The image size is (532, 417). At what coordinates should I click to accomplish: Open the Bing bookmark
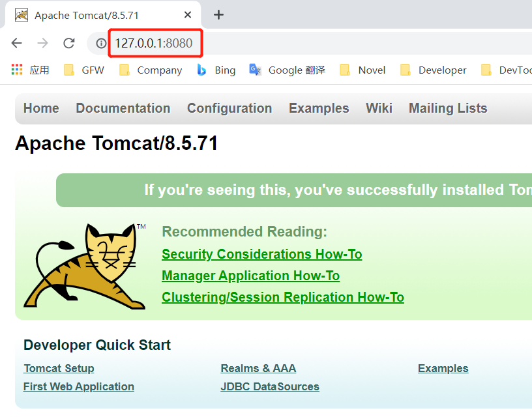(x=216, y=70)
